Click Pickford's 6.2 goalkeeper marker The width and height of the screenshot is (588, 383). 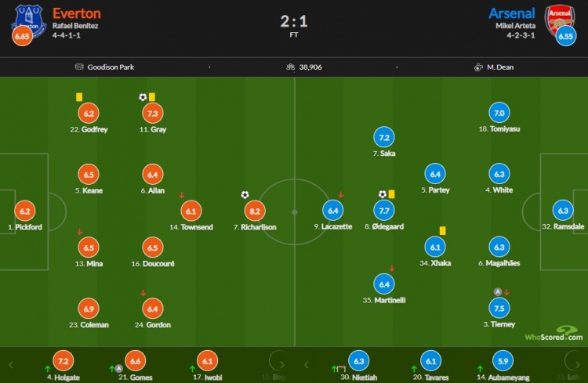tap(25, 211)
